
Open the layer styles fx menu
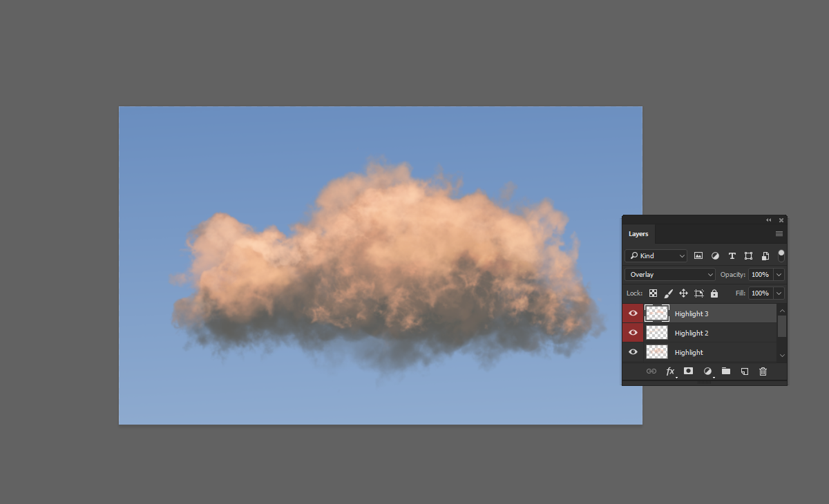tap(670, 371)
